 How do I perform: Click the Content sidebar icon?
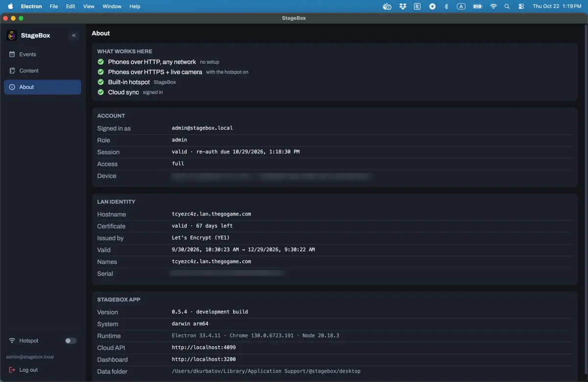pyautogui.click(x=12, y=71)
